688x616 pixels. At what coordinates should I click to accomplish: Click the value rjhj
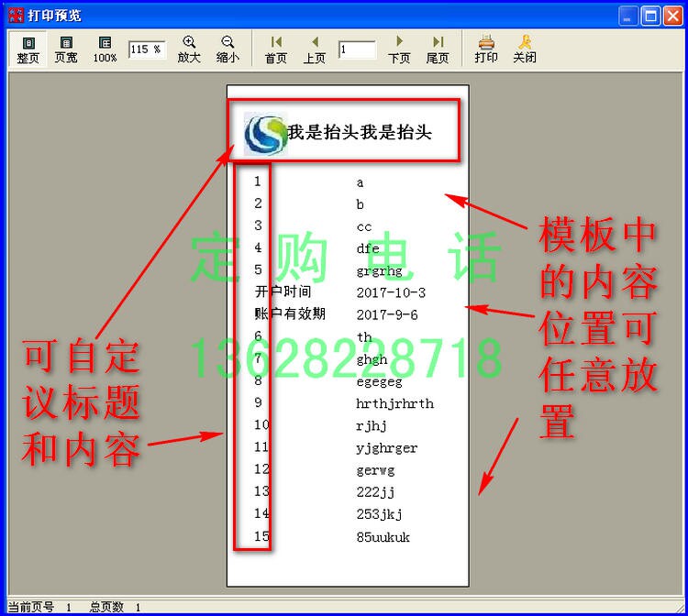pyautogui.click(x=372, y=425)
